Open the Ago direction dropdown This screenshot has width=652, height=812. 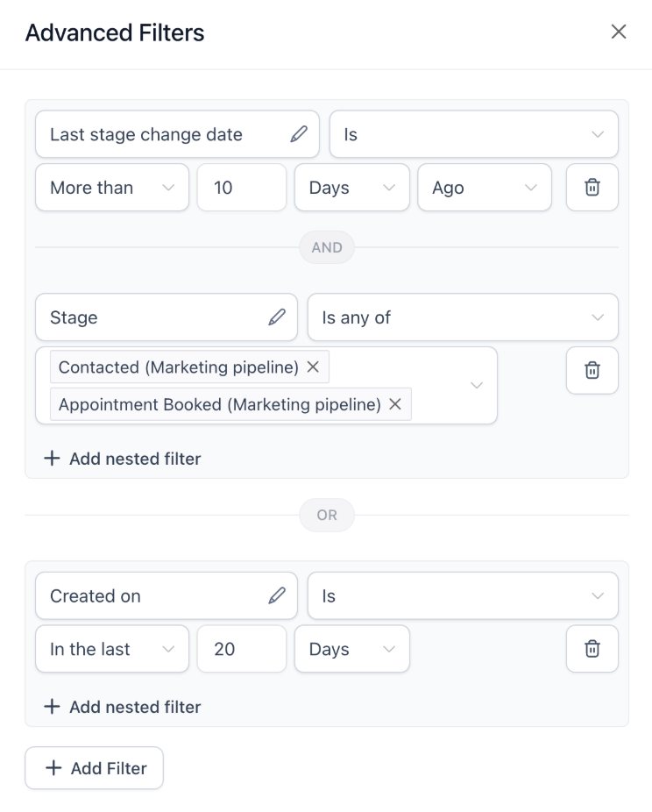485,188
